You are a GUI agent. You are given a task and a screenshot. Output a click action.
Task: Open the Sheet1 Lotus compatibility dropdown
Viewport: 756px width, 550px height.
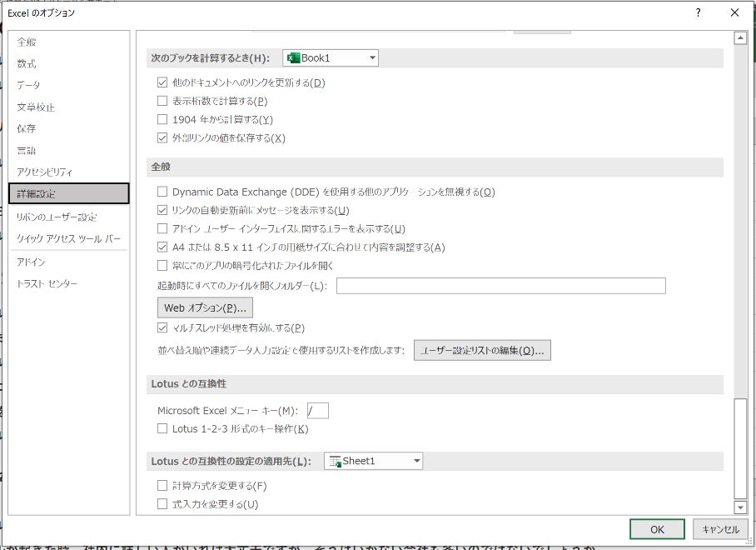[373, 461]
